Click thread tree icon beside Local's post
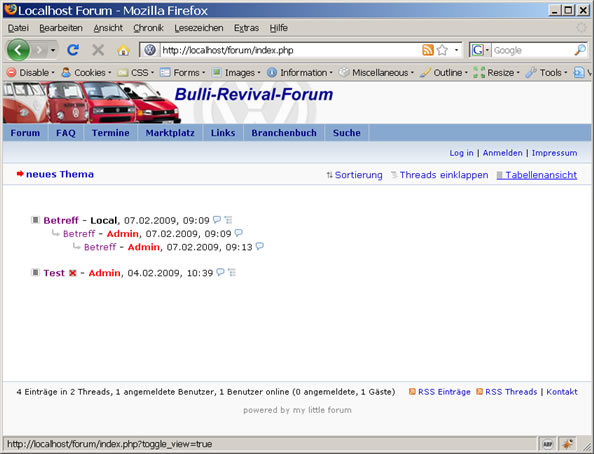Image resolution: width=594 pixels, height=454 pixels. click(x=228, y=219)
